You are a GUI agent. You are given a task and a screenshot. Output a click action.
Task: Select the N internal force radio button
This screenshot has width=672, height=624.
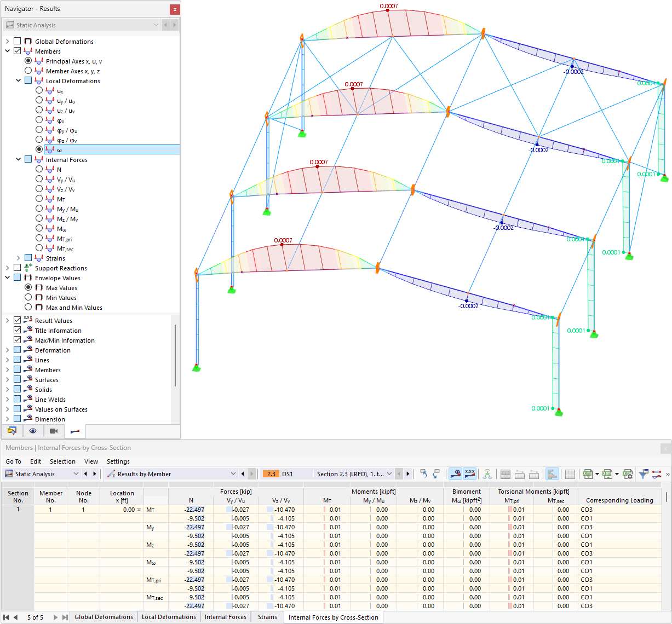pyautogui.click(x=39, y=169)
